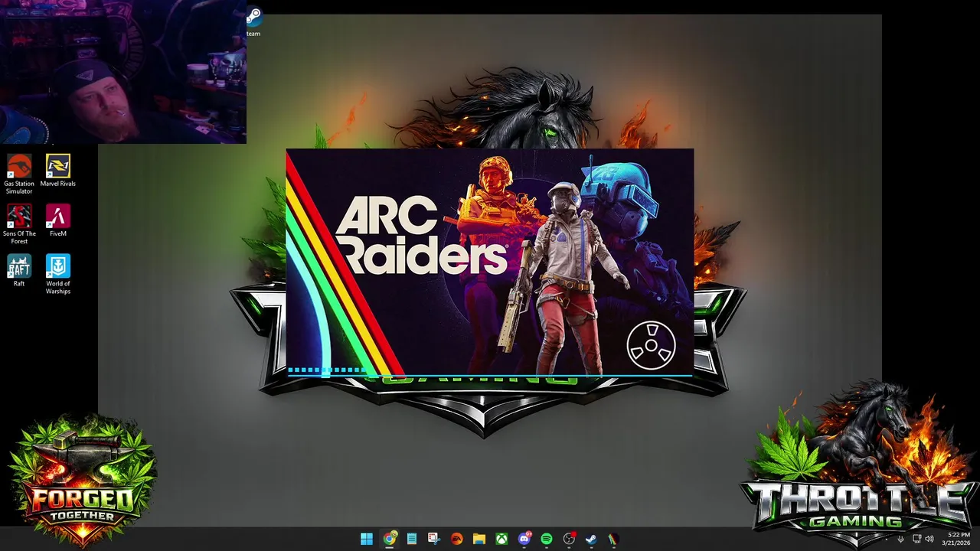Open Google Chrome from the taskbar
This screenshot has width=980, height=551.
(390, 539)
